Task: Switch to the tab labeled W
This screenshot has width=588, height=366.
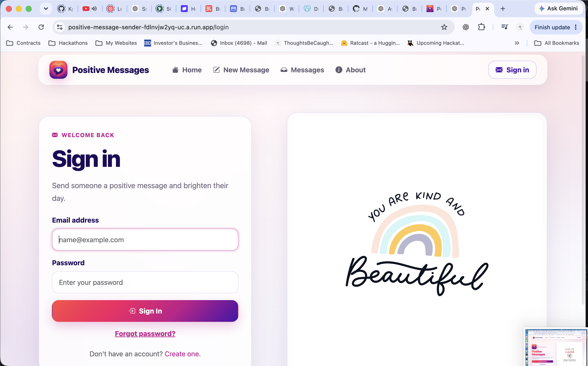Action: [x=287, y=9]
